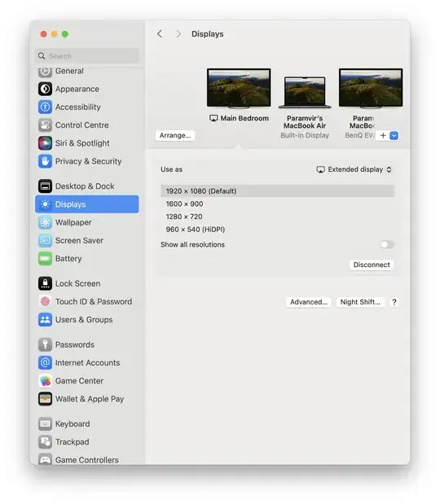Click the General settings icon
Image resolution: width=440 pixels, height=504 pixels.
coord(45,72)
